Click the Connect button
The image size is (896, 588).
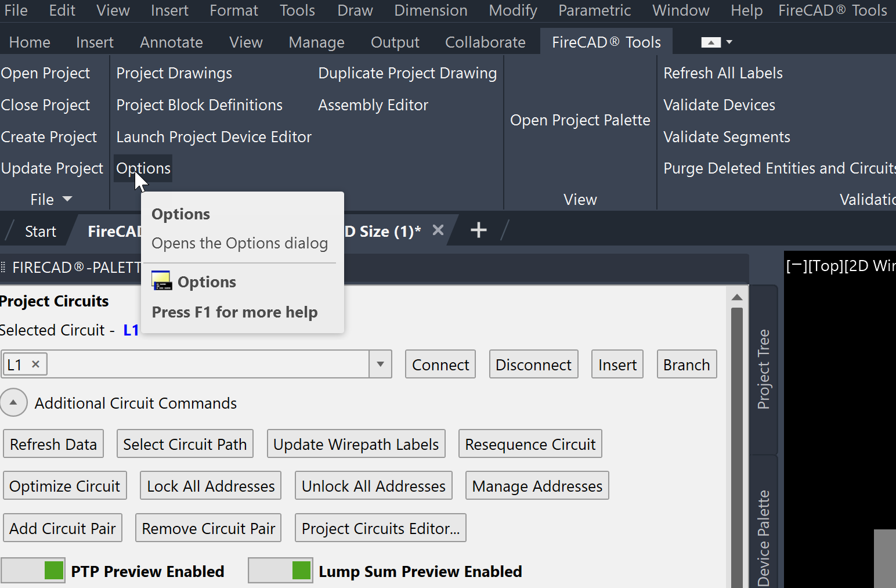click(x=440, y=364)
